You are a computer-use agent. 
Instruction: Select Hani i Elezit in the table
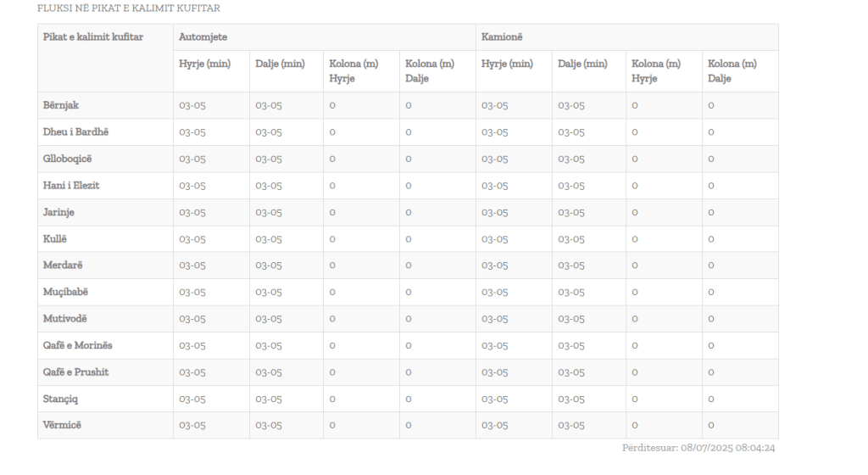(x=71, y=185)
